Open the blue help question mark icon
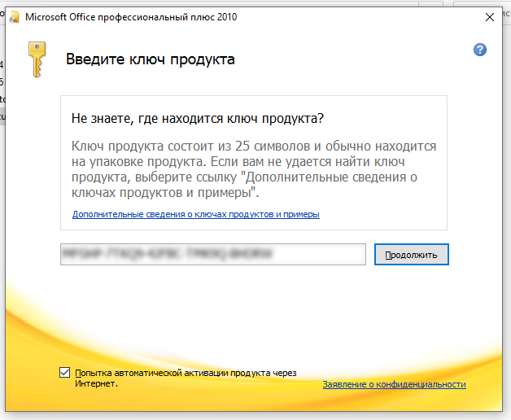 click(480, 50)
